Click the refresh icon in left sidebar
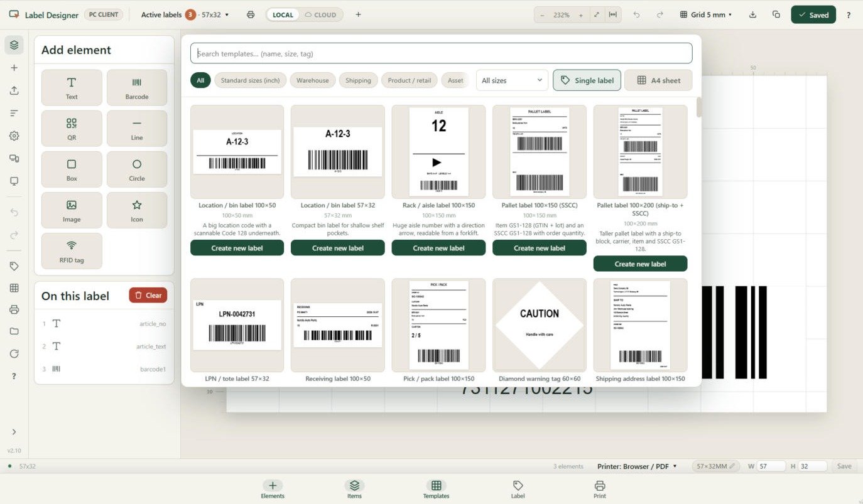863x504 pixels. point(14,354)
